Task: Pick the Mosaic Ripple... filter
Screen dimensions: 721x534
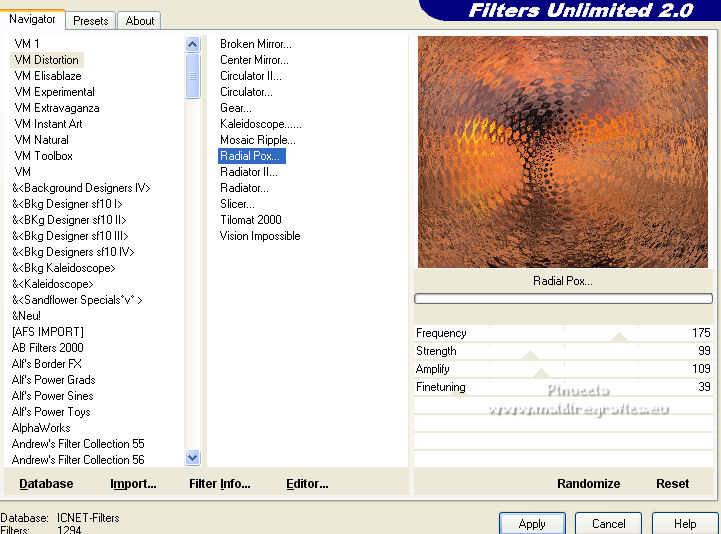Action: (x=258, y=140)
